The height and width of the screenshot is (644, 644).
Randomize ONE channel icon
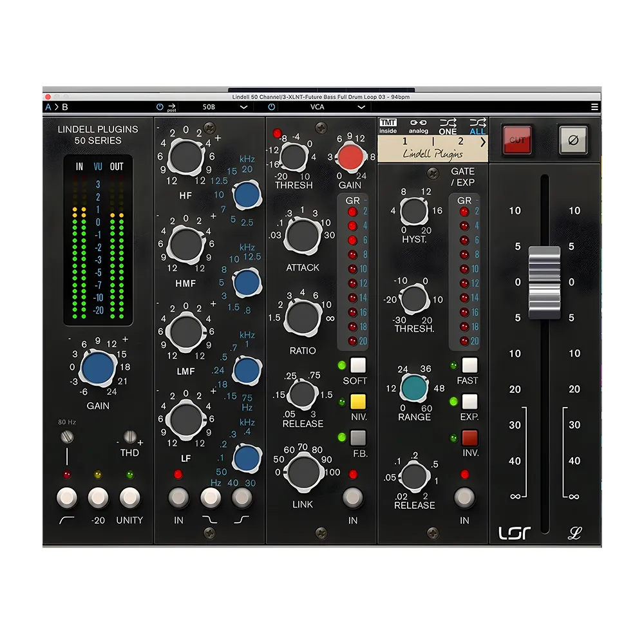[x=448, y=127]
